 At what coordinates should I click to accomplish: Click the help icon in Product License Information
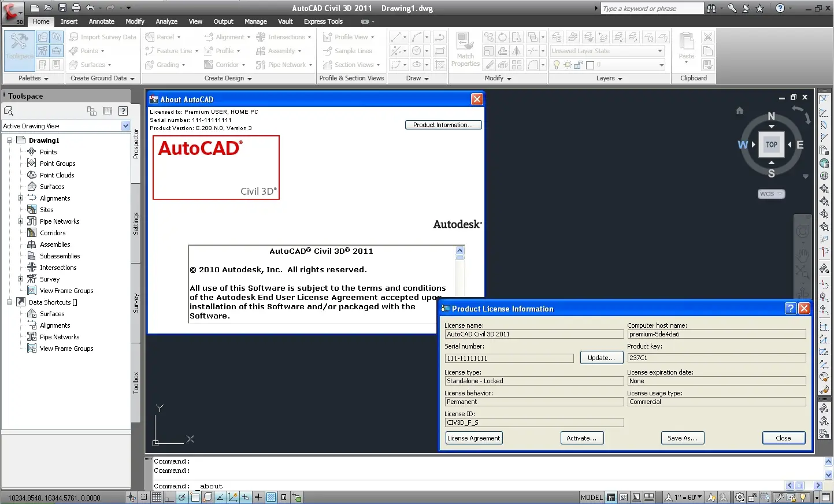(791, 309)
